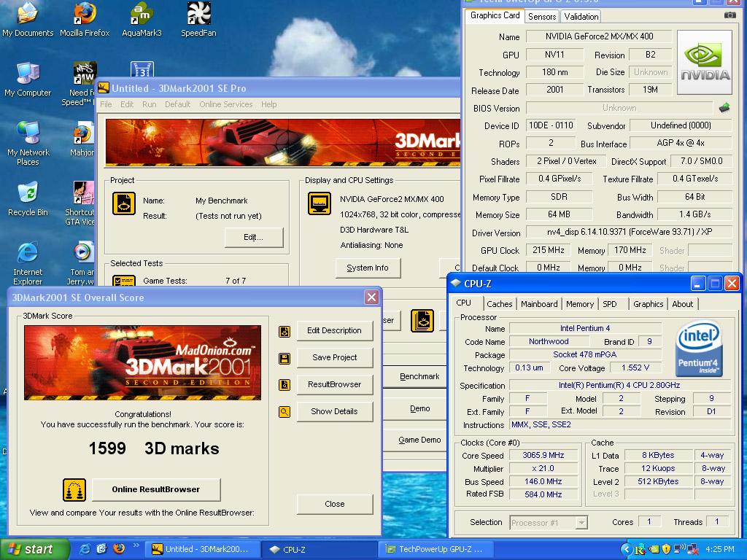Click the Internet Explorer quick launch icon
Screen dimensions: 747x560
pos(85,549)
